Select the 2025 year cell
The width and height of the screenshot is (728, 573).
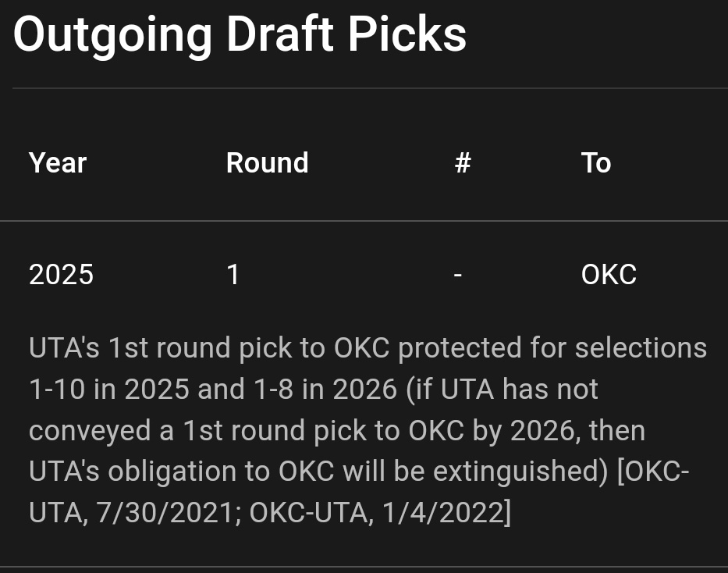(61, 275)
